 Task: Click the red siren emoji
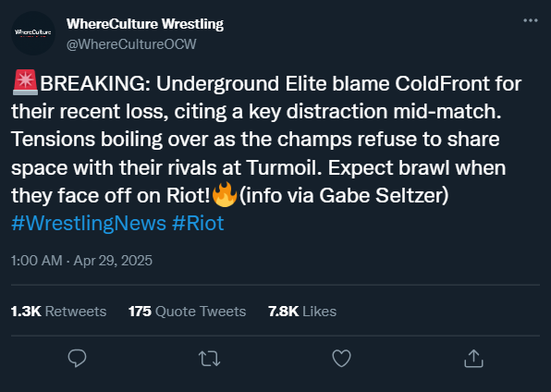coord(25,82)
